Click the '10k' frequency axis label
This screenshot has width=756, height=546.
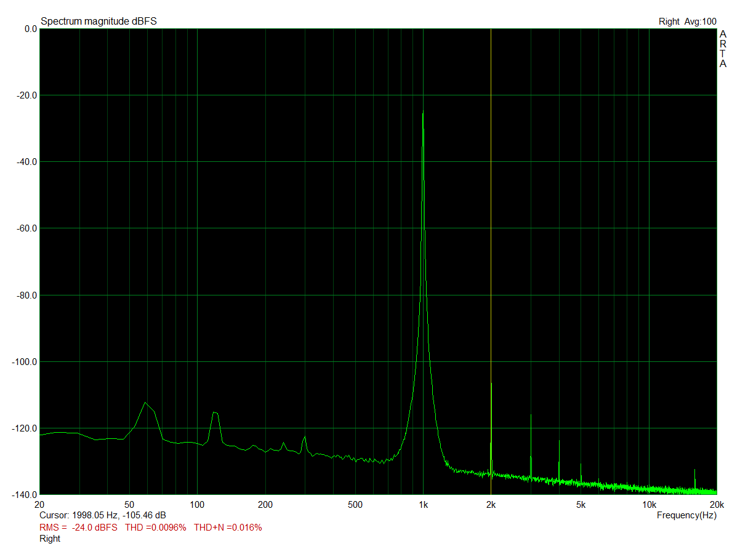click(649, 505)
